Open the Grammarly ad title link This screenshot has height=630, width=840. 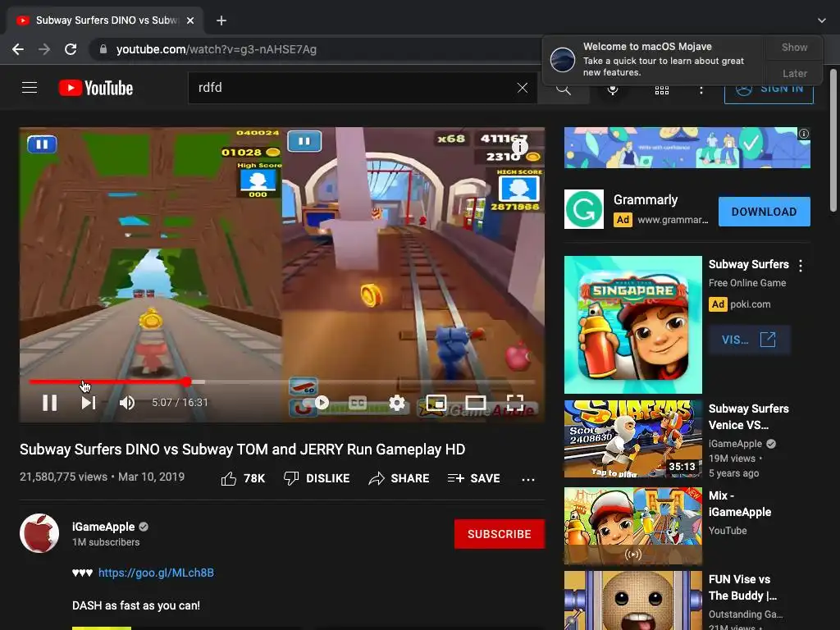coord(645,200)
